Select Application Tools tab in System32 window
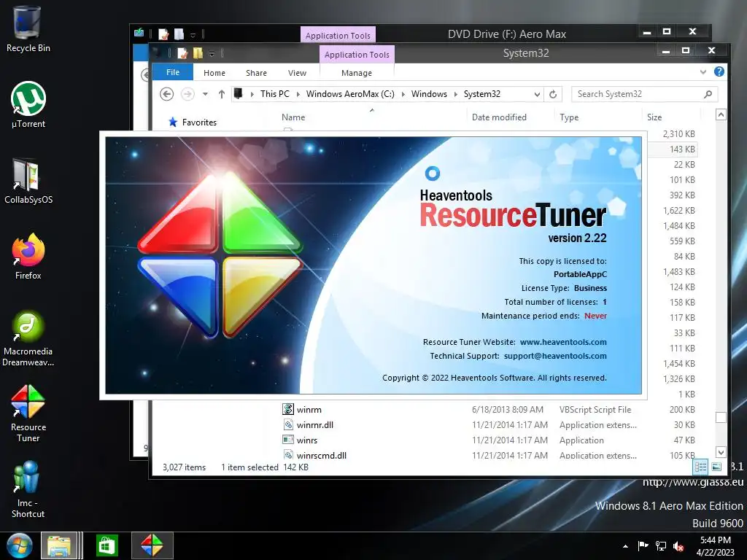This screenshot has width=747, height=560. coord(357,55)
